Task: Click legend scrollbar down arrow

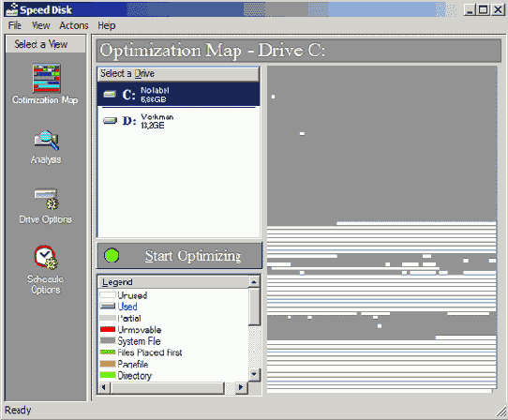Action: 254,375
